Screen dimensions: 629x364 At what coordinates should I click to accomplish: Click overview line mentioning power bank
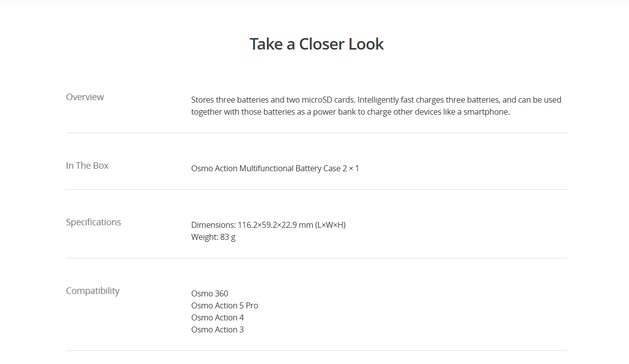click(350, 112)
